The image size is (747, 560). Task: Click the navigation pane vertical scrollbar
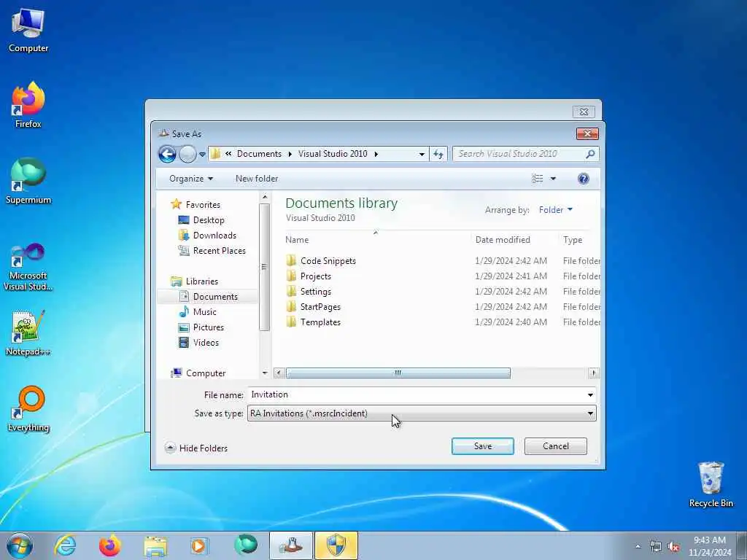[x=264, y=267]
